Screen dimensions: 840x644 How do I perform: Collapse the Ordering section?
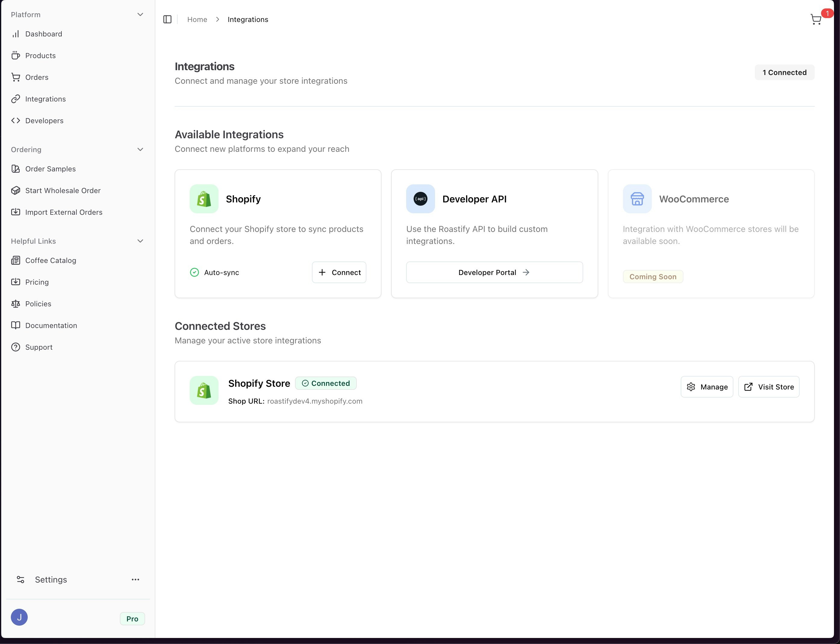click(x=140, y=149)
